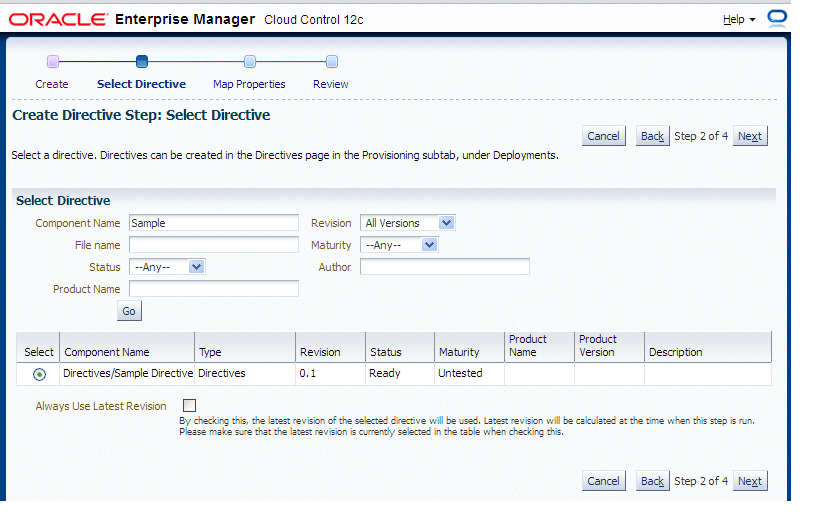Select the Select Directive step label

click(141, 84)
